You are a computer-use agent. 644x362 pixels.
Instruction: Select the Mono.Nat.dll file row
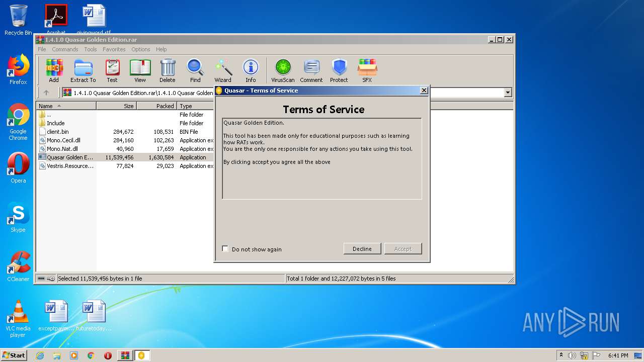(125, 149)
